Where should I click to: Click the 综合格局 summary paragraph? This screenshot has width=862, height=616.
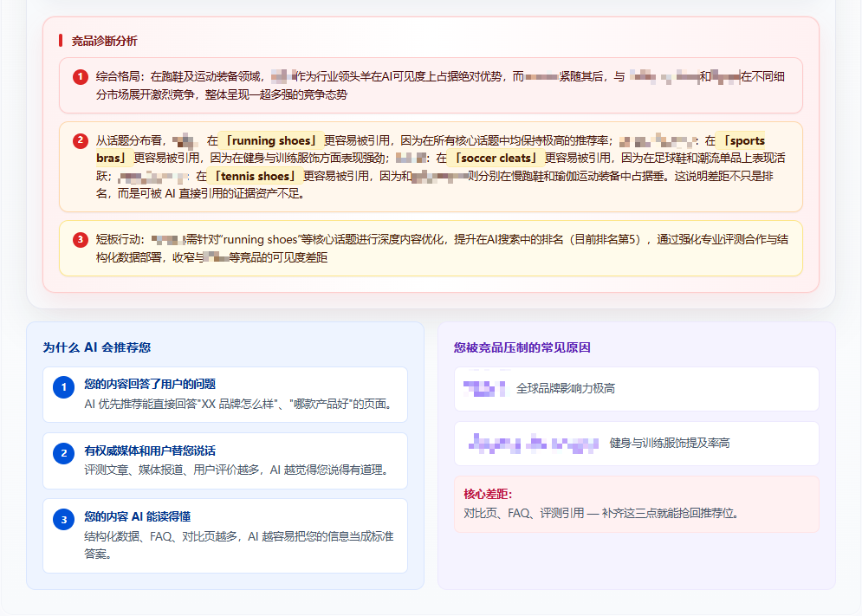[440, 85]
